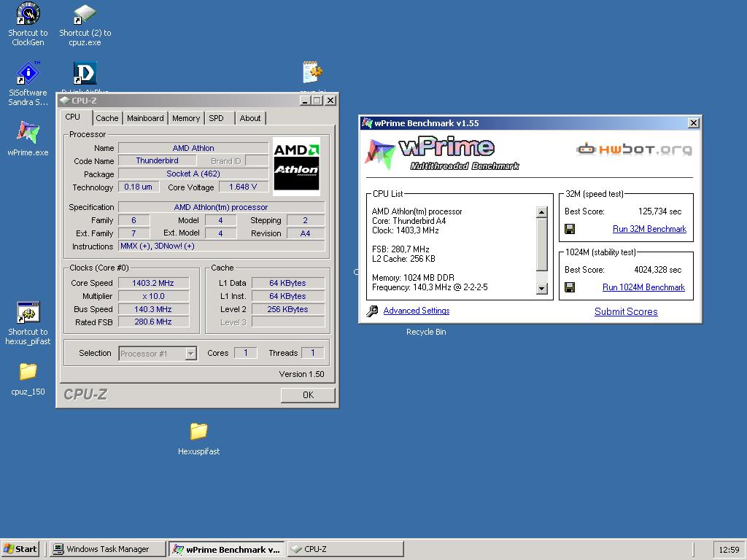Click the Rated FSB value 280.6 MHz
The image size is (747, 560).
coord(153,322)
